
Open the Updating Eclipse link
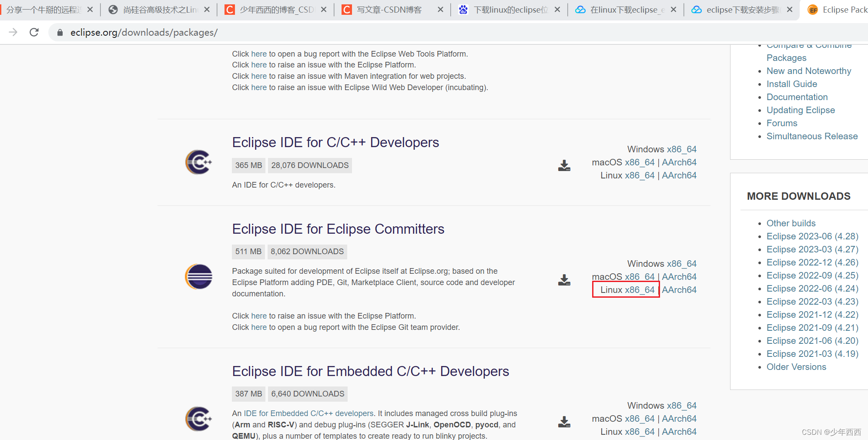(801, 110)
